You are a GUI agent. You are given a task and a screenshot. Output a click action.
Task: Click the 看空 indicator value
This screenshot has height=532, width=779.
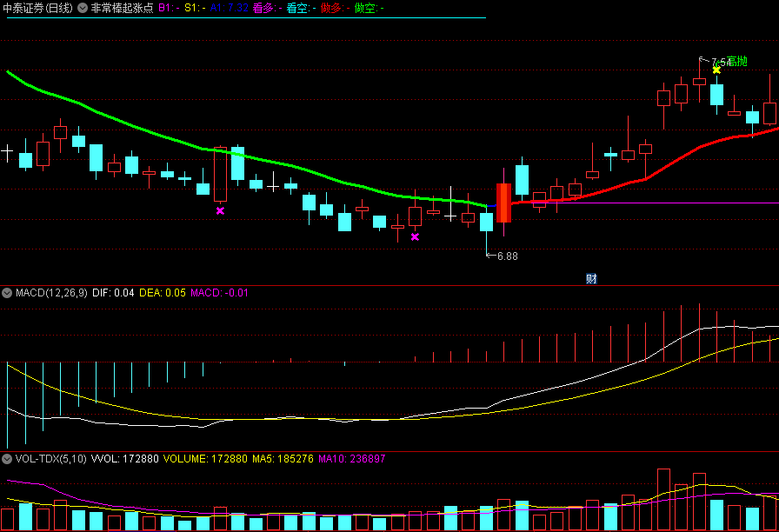tap(301, 8)
